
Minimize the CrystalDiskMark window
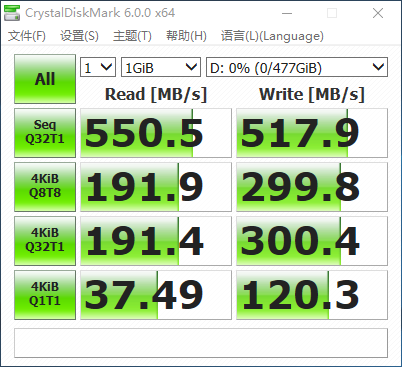[x=287, y=13]
